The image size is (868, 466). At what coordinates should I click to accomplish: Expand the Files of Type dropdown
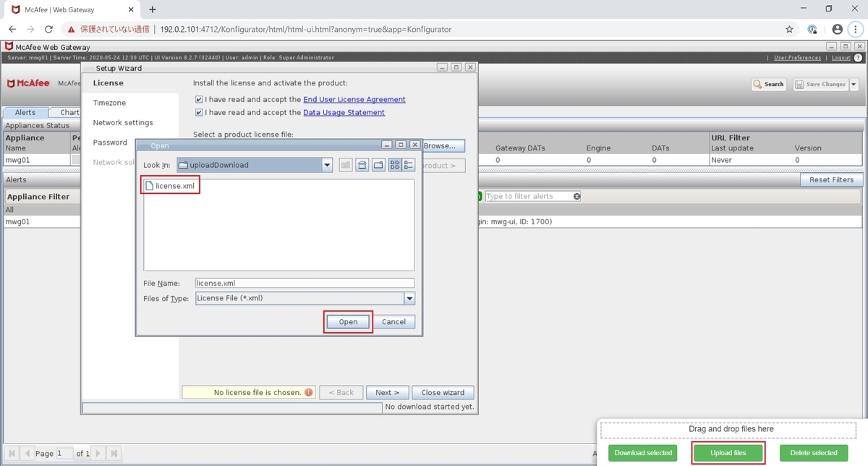409,298
